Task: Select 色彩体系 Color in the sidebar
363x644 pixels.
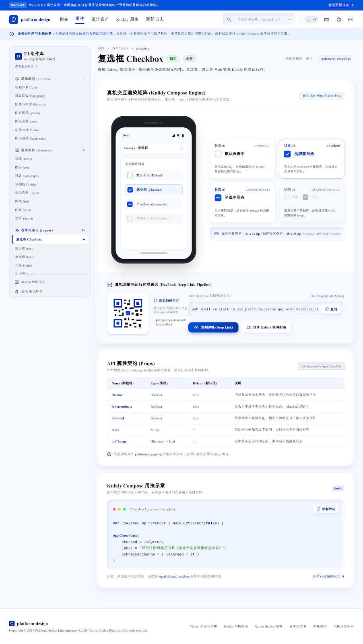Action: pyautogui.click(x=50, y=87)
